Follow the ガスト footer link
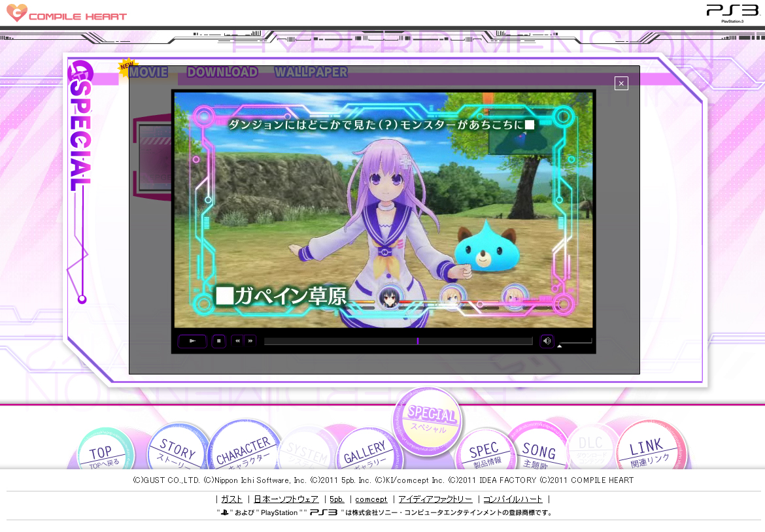This screenshot has height=532, width=765. coord(231,499)
